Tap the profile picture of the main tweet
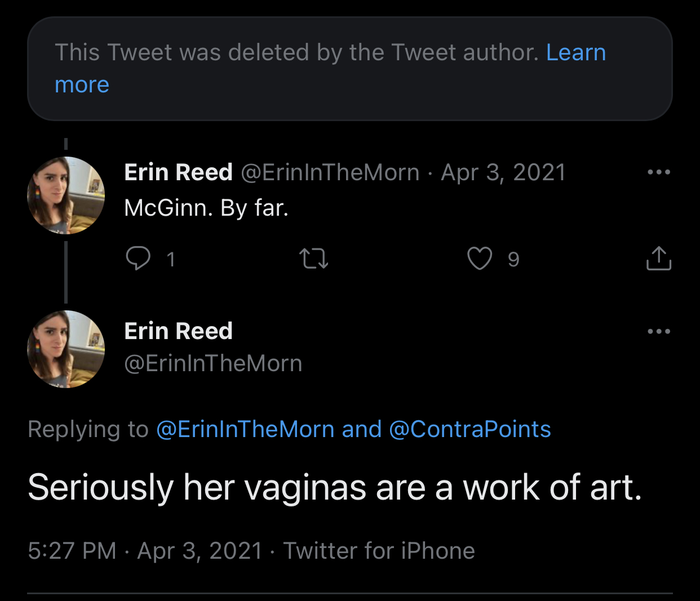700x601 pixels. tap(66, 349)
